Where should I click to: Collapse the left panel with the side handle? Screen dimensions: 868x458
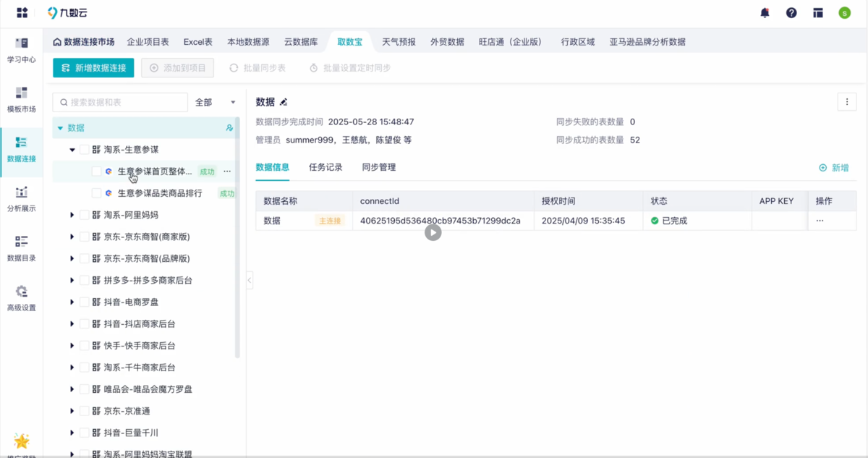pyautogui.click(x=250, y=279)
